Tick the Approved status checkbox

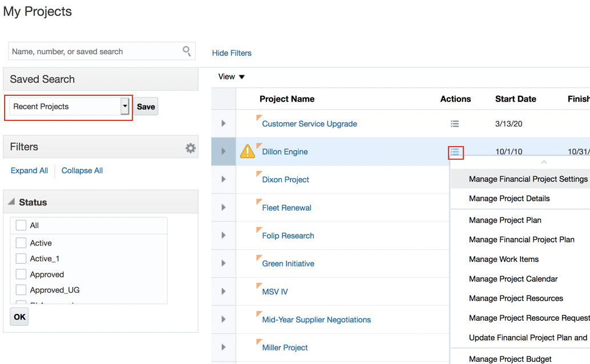click(21, 274)
